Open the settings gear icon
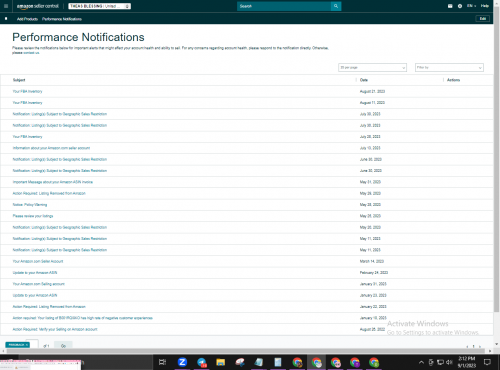Viewport: 500px width, 370px height. 460,6
